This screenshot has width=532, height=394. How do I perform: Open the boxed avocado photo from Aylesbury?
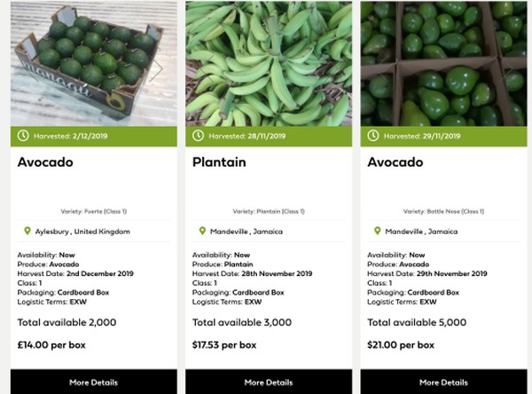[x=92, y=63]
